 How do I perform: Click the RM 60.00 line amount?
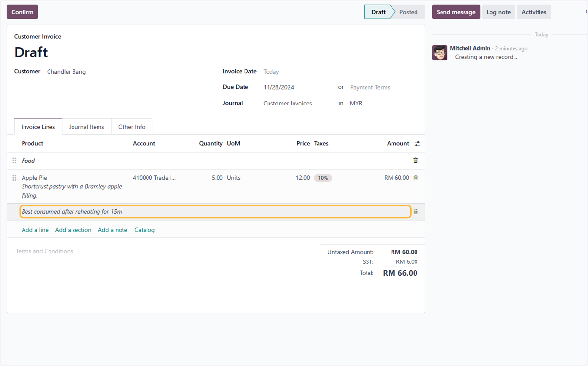(x=396, y=178)
